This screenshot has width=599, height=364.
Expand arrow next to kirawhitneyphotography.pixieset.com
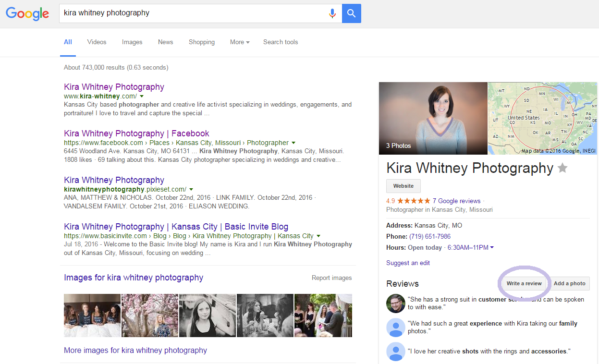pyautogui.click(x=191, y=190)
